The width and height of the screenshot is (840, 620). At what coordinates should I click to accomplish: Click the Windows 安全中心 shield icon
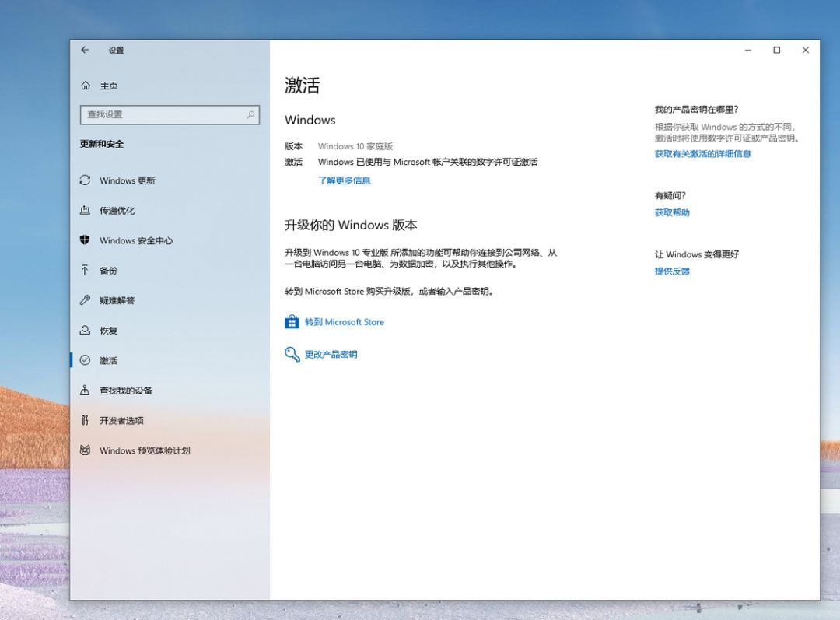coord(86,240)
